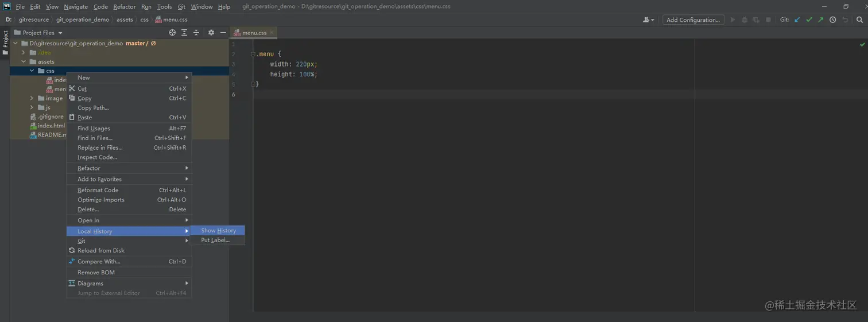
Task: Expand the image folder
Action: (x=32, y=98)
